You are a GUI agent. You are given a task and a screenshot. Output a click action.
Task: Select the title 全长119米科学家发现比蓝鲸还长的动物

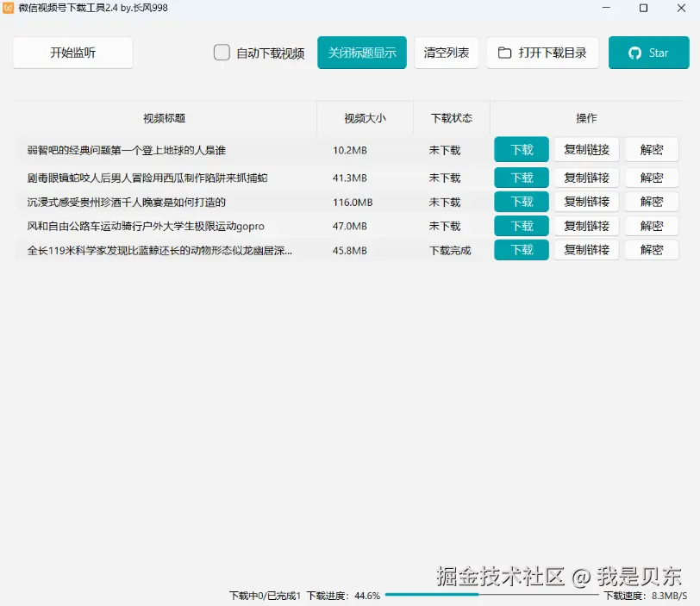[159, 251]
